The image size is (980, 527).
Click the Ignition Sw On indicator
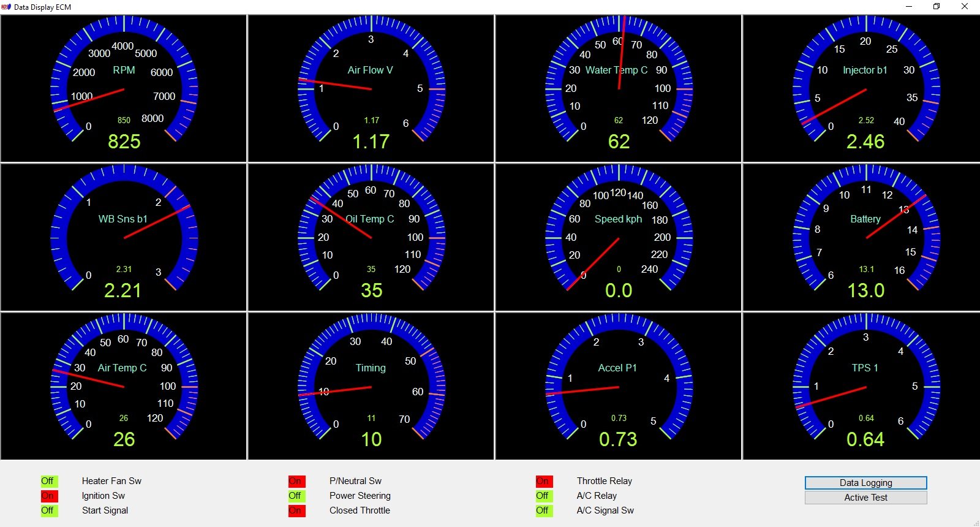coord(49,496)
